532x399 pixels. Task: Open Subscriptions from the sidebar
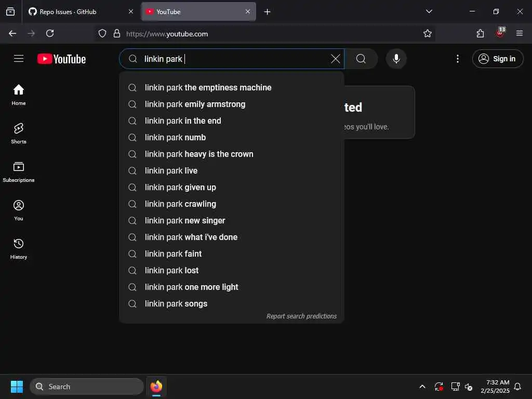coord(19,172)
